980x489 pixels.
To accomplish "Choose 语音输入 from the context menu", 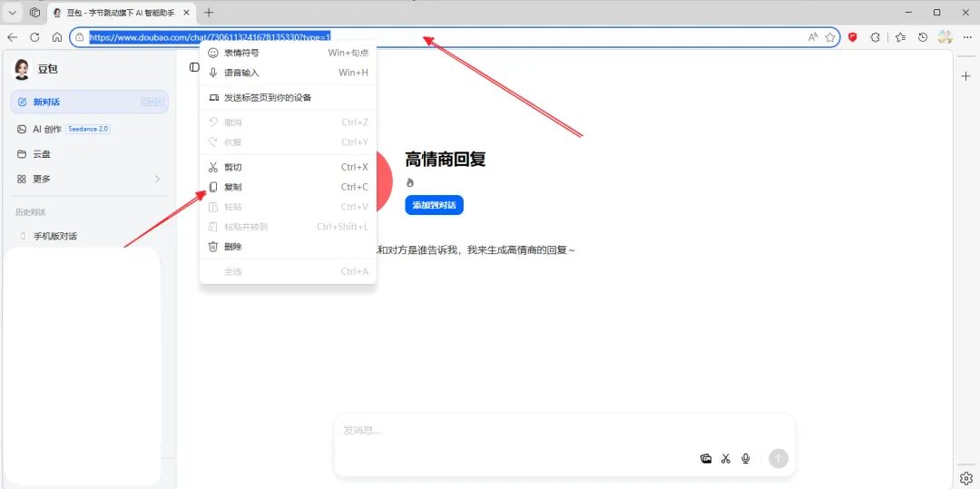I will point(289,73).
